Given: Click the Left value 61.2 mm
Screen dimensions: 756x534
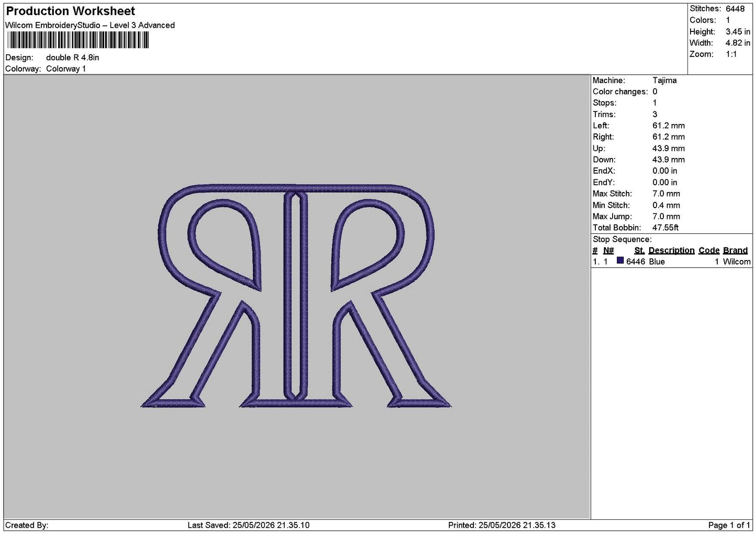Looking at the screenshot, I should [669, 126].
